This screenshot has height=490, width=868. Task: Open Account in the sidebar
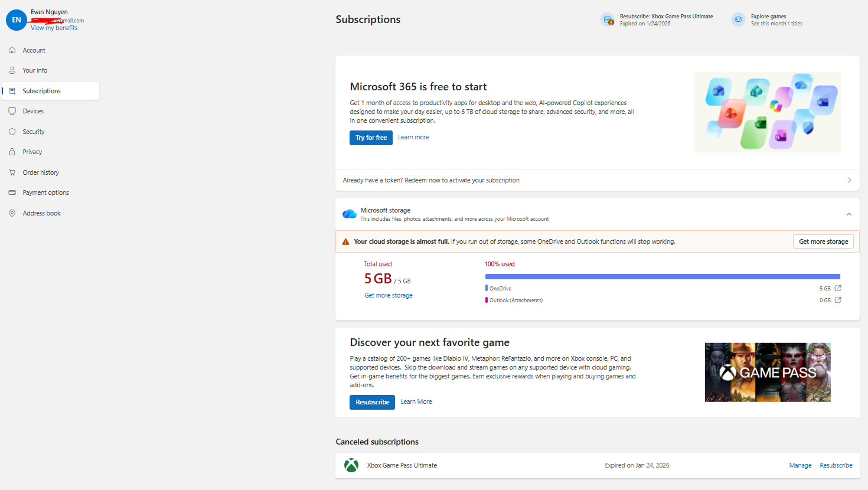(51, 50)
